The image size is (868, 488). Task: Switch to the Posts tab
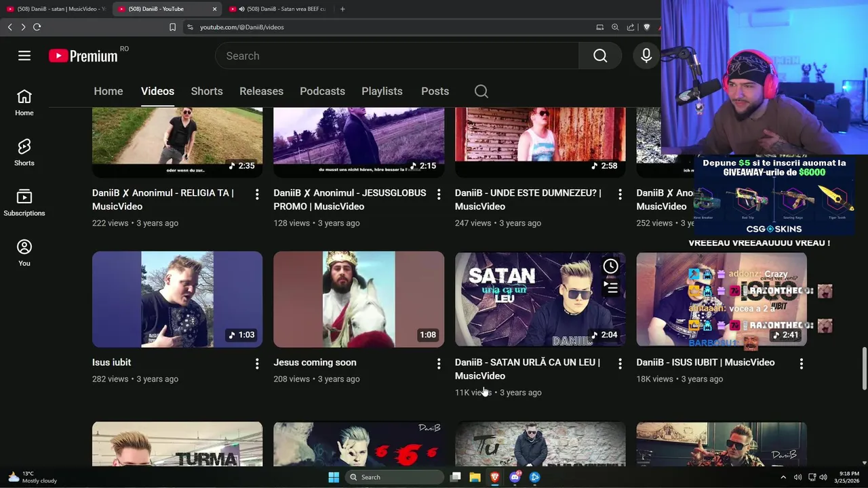(435, 91)
